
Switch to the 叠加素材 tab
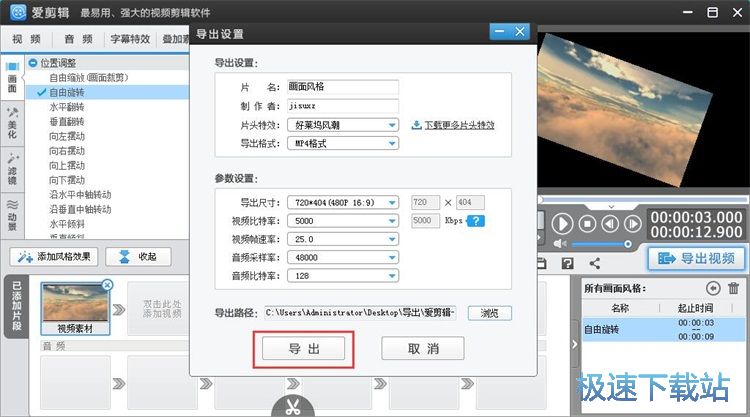174,39
